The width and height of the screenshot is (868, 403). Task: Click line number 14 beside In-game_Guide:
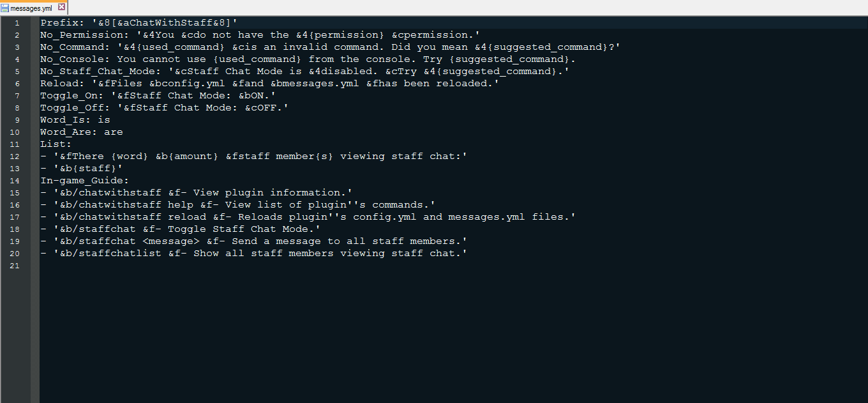click(x=16, y=181)
